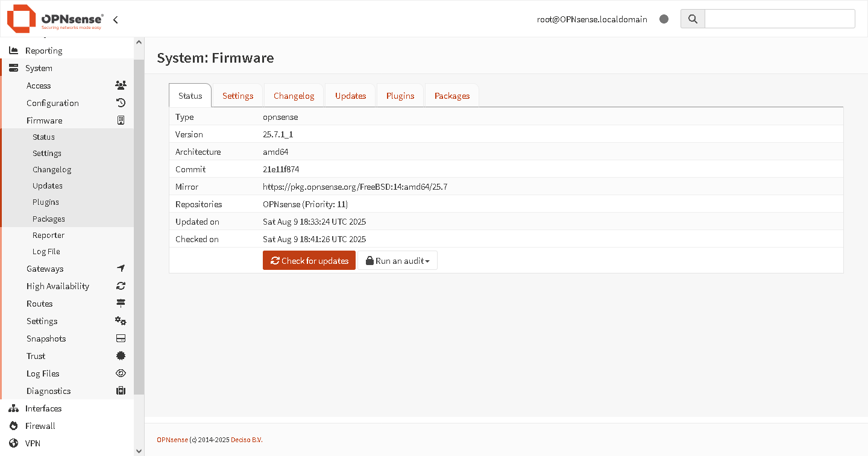Click inside the search input field
The width and height of the screenshot is (868, 456).
pyautogui.click(x=779, y=19)
